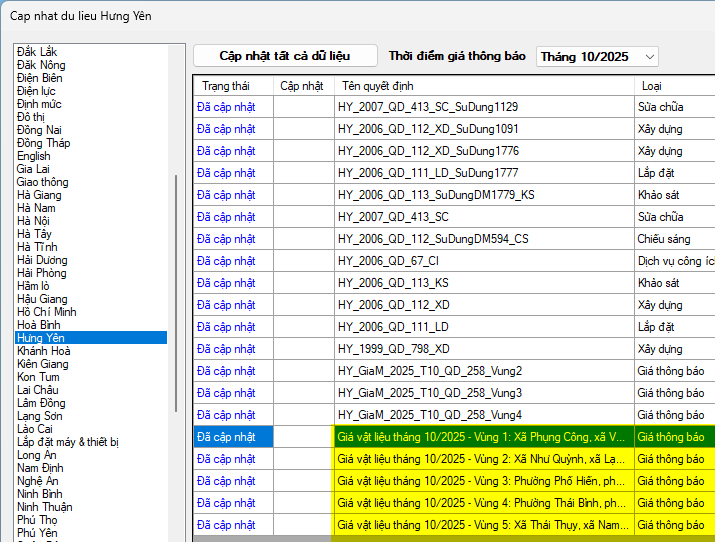Select 'Hải Phòng' in the province list
This screenshot has height=542, width=715.
click(42, 273)
